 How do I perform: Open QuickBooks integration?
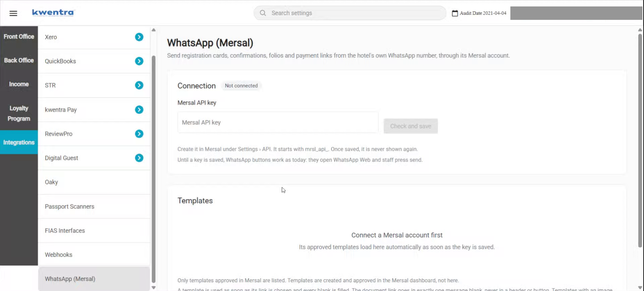tap(94, 61)
